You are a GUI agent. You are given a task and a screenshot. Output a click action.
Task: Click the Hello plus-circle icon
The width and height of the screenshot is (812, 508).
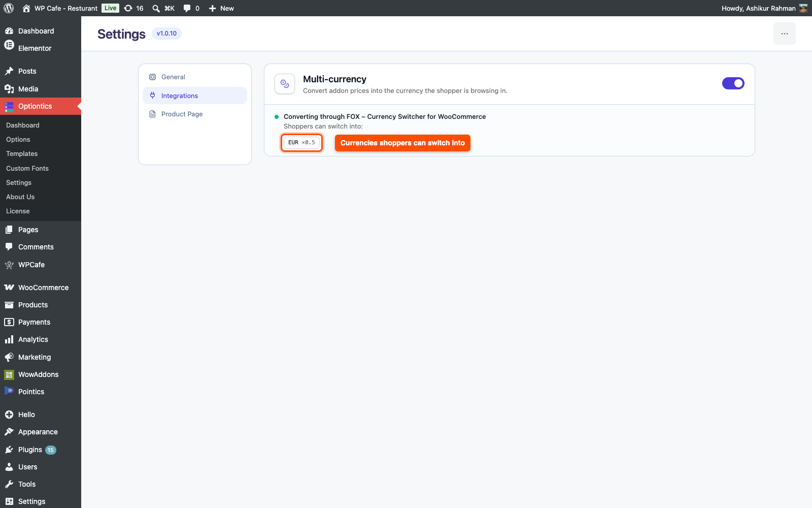click(x=9, y=415)
